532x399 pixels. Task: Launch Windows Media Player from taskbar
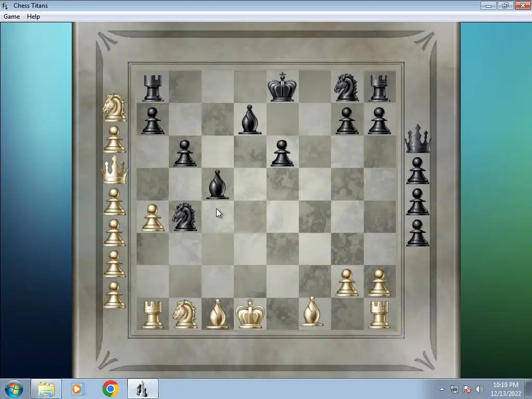(x=78, y=389)
